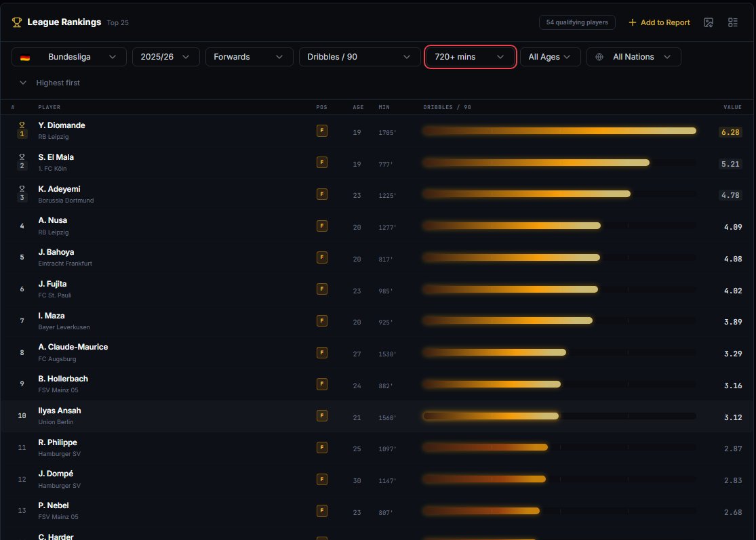Open the 720+ mins minutes filter dropdown
Viewport: 756px width, 540px height.
[x=470, y=57]
